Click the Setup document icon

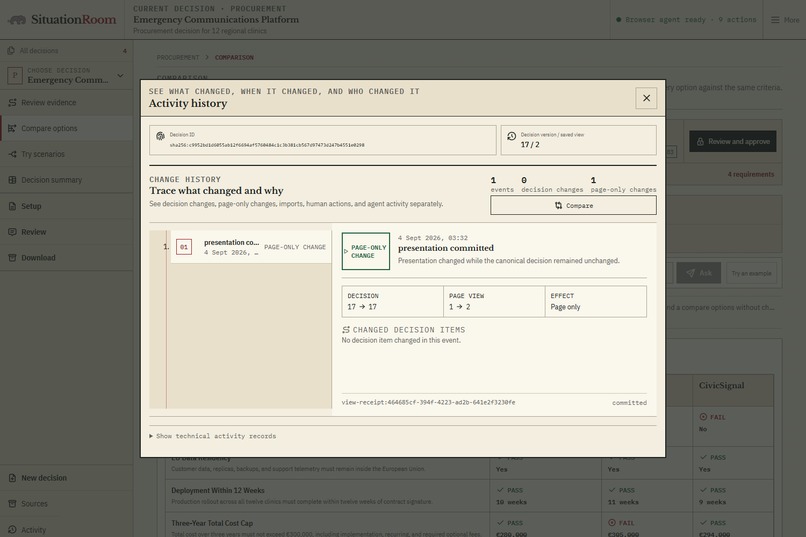click(x=12, y=206)
